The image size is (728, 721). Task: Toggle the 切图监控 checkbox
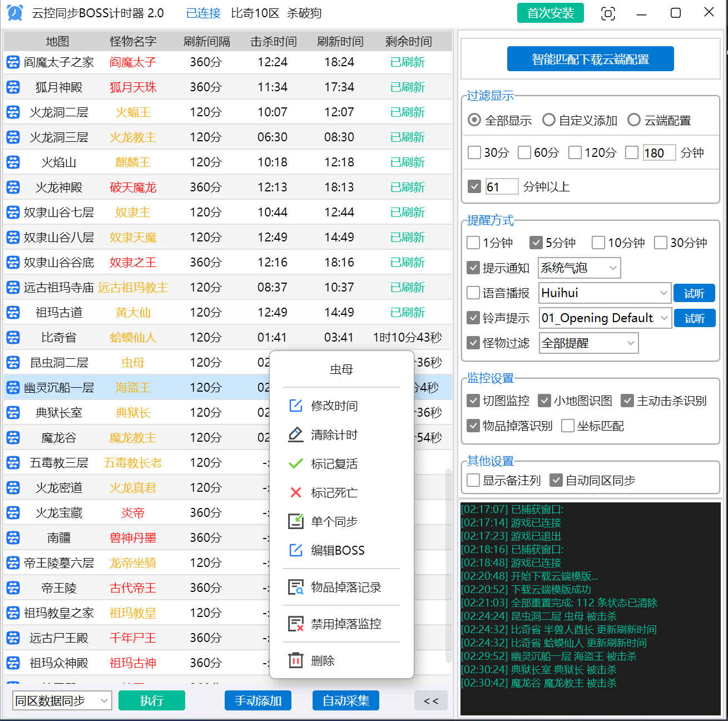tap(473, 401)
